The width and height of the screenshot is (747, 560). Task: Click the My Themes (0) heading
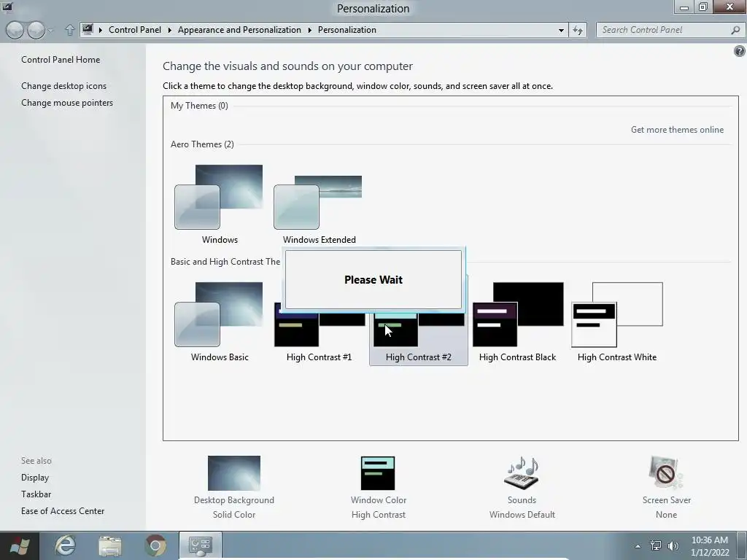(199, 105)
